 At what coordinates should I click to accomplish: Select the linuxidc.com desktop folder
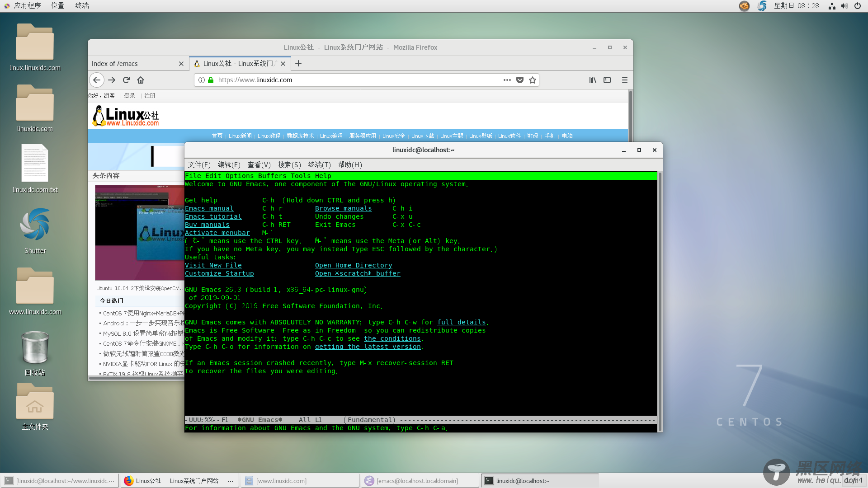35,108
